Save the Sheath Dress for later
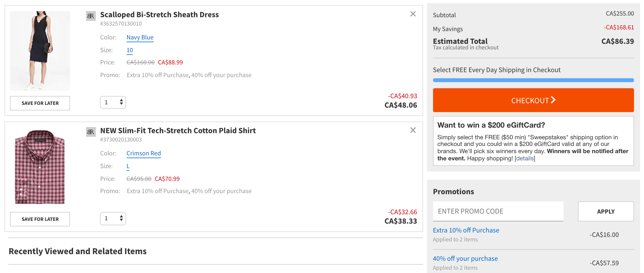644x273 pixels. click(x=40, y=103)
